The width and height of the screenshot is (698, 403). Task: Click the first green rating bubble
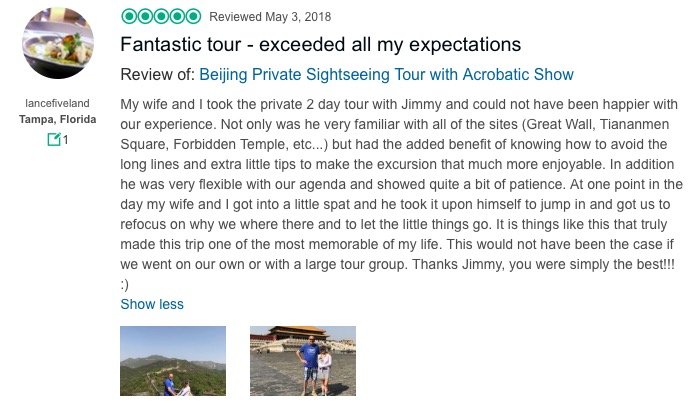[x=127, y=16]
